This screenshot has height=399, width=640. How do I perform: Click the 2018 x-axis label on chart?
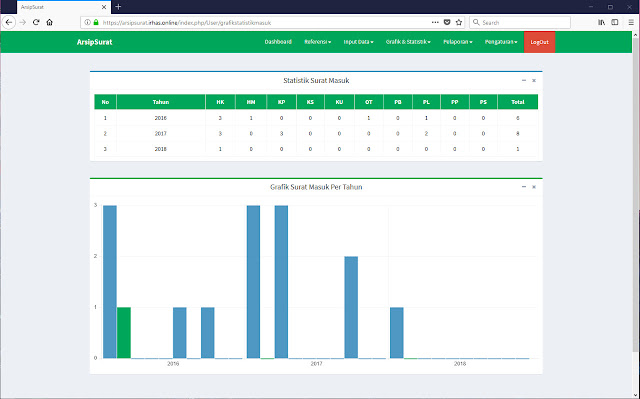click(x=460, y=364)
